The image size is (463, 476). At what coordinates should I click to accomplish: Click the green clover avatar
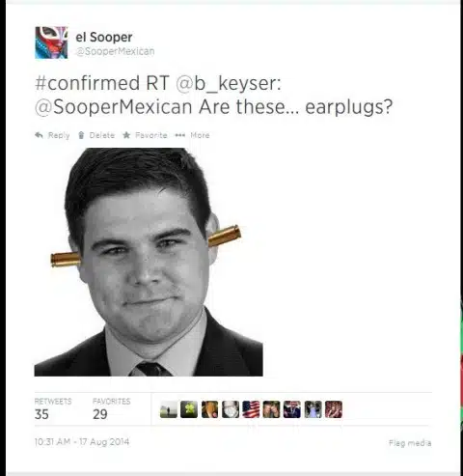pos(189,409)
